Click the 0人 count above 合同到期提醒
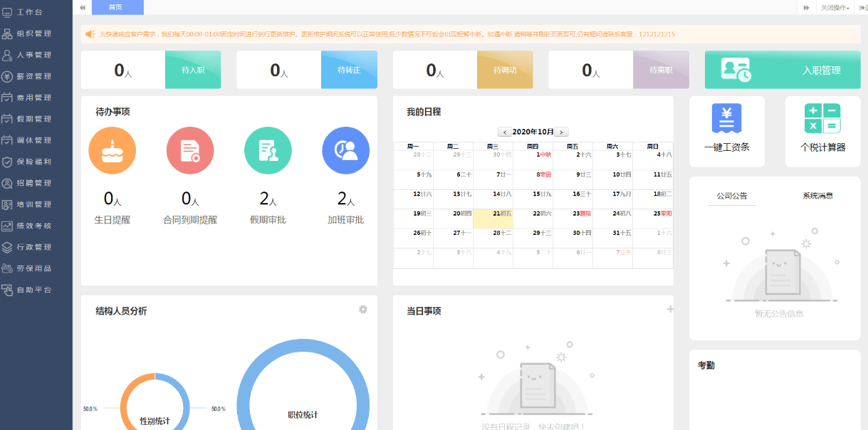This screenshot has height=430, width=868. tap(190, 199)
